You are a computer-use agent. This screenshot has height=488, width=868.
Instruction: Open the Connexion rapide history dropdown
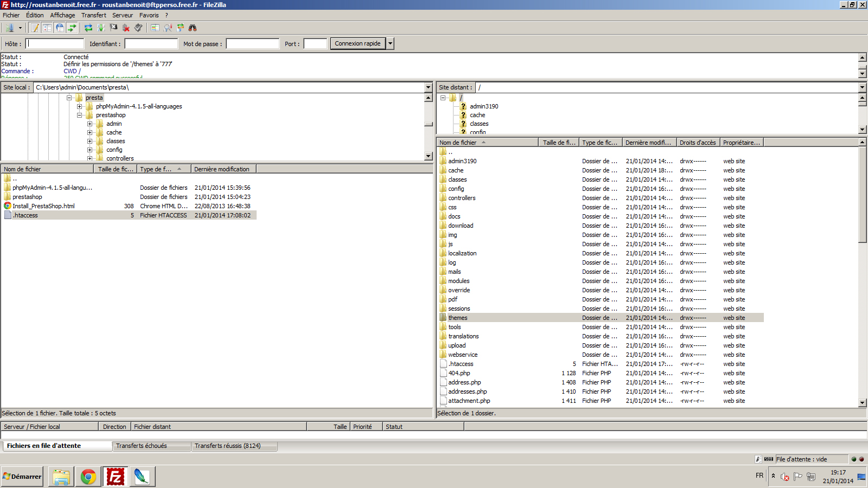(x=390, y=44)
